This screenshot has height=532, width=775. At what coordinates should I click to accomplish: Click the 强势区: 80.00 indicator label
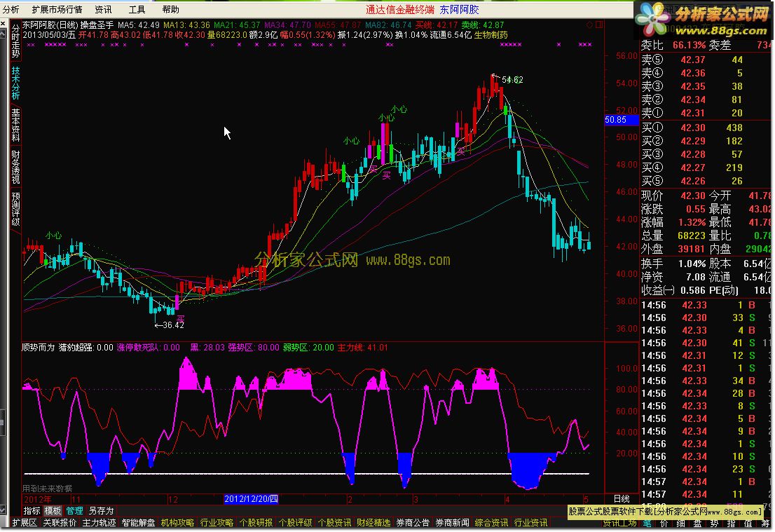pos(253,348)
